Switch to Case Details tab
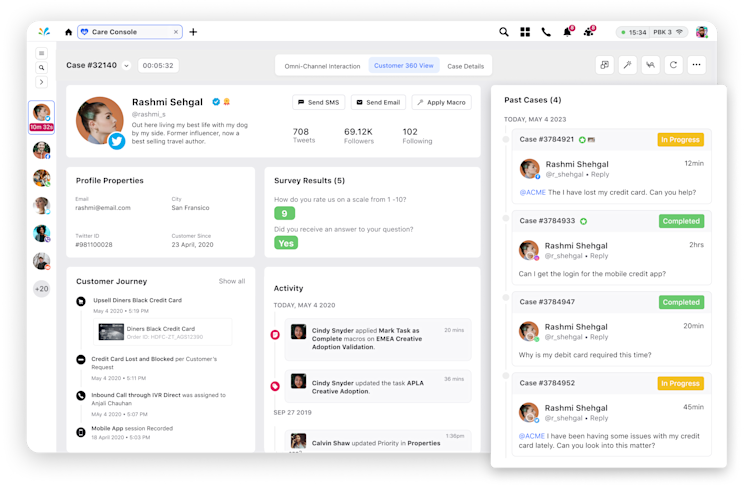Screen dimensions: 750x492 tap(465, 66)
